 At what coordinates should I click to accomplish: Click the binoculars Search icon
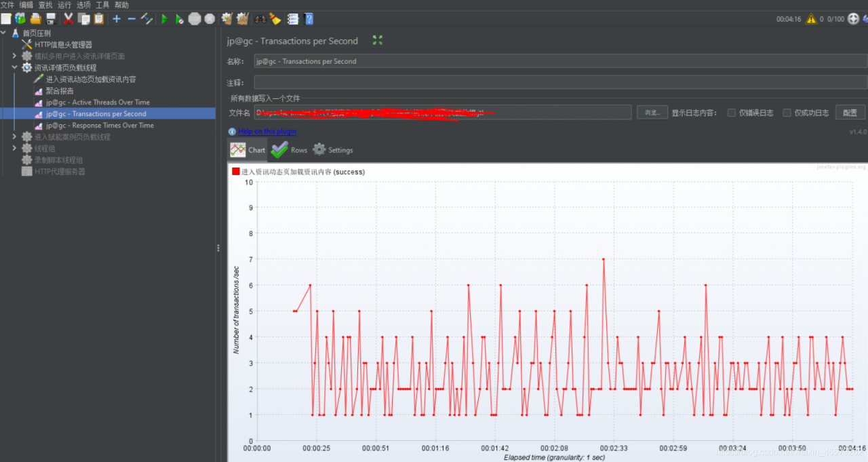[x=260, y=19]
